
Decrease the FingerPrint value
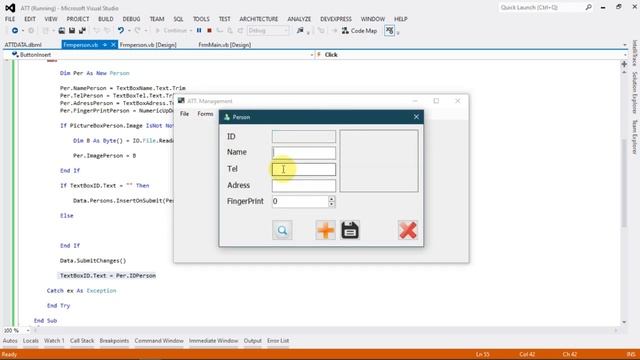[x=331, y=204]
